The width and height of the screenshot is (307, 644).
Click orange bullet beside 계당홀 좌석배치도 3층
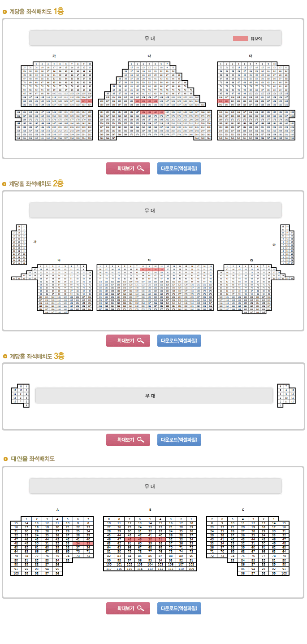[x=4, y=357]
